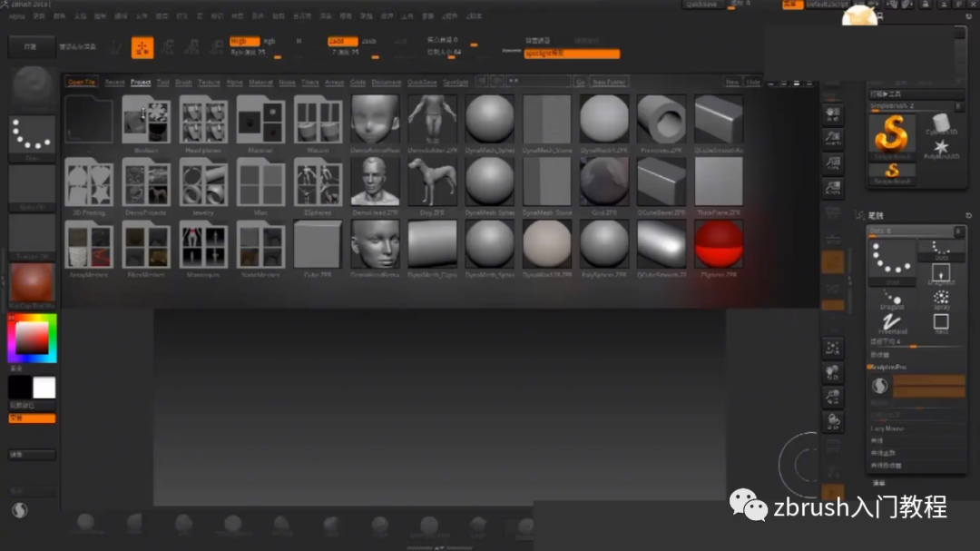Switch to the Texture tab
Image resolution: width=980 pixels, height=551 pixels.
click(x=210, y=82)
